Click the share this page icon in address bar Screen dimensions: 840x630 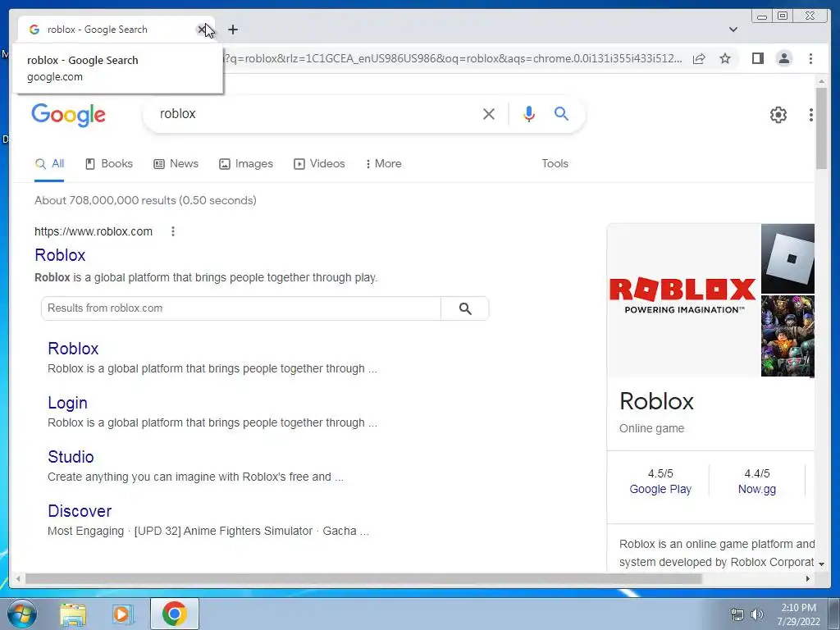click(699, 58)
